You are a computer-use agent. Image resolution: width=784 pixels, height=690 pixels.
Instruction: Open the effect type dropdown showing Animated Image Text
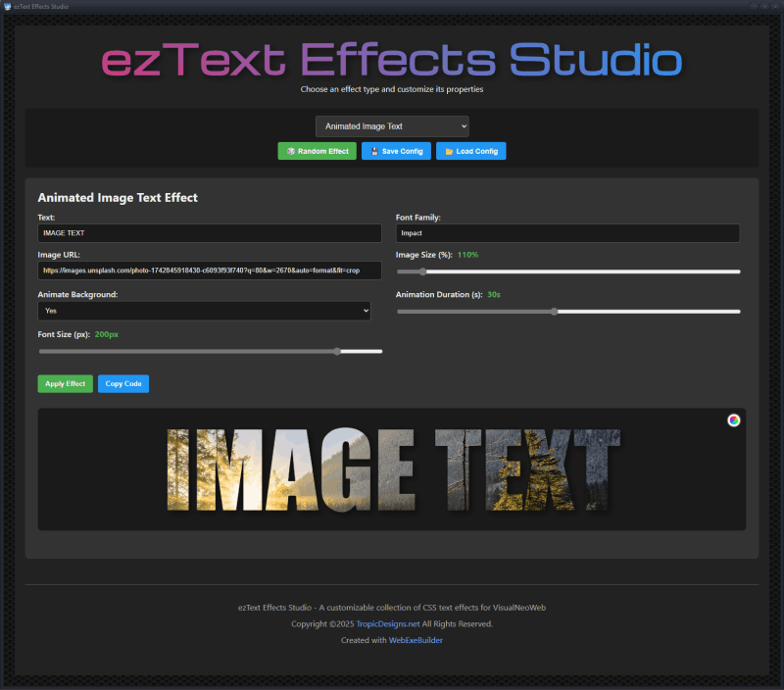(x=392, y=125)
